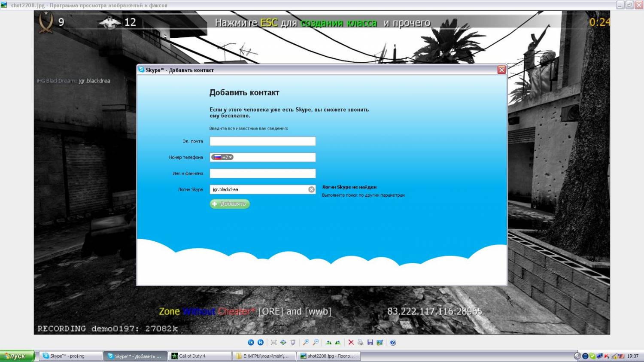Zoom in with the plus magnifier icon
Screen dimensions: 644x362
(306, 342)
